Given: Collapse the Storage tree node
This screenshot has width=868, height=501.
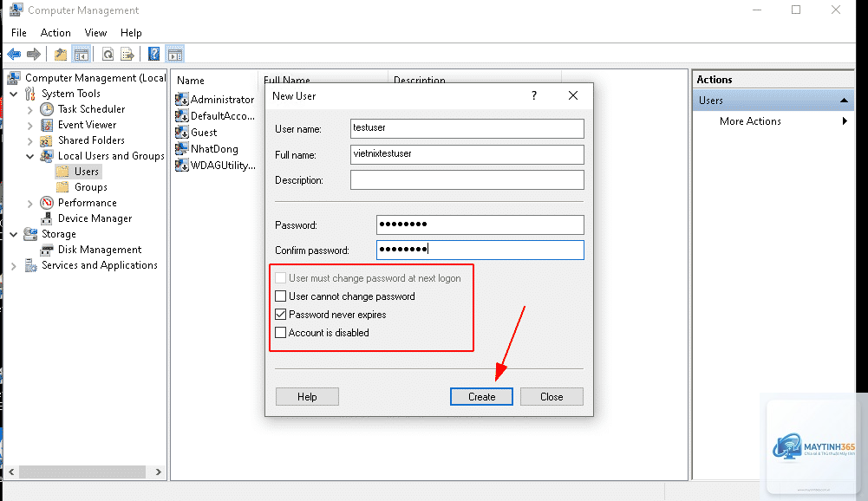Looking at the screenshot, I should (14, 235).
